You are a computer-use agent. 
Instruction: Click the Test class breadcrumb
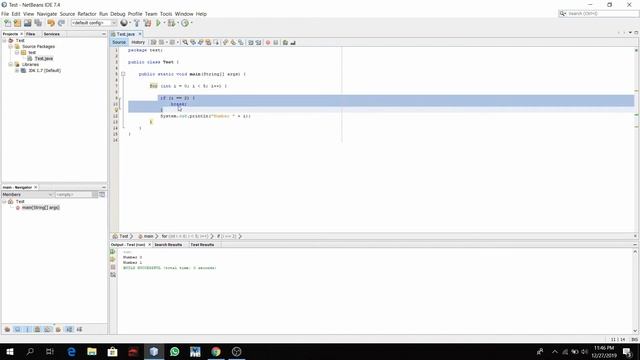click(121, 236)
